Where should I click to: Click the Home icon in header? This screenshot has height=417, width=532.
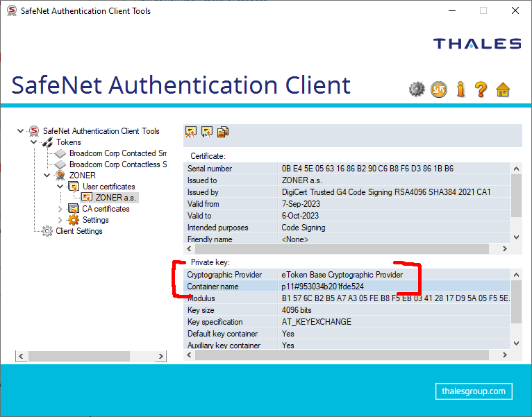(503, 89)
